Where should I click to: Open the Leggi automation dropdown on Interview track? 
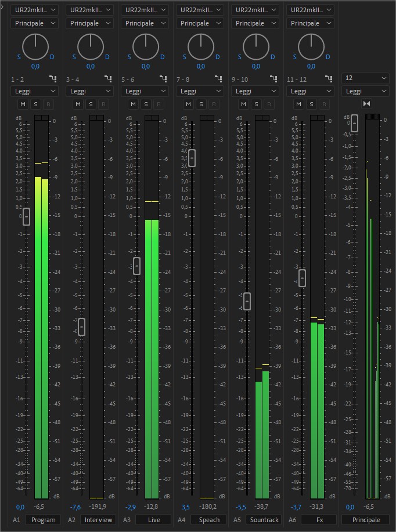tap(89, 91)
